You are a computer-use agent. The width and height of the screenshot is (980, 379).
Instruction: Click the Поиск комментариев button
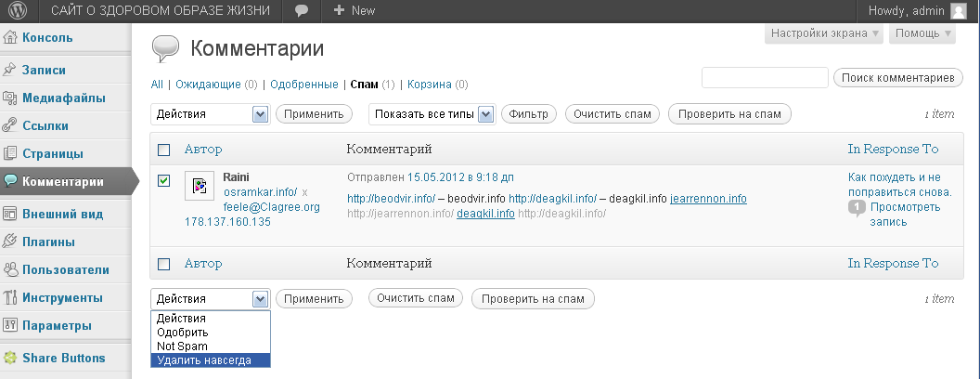click(898, 77)
